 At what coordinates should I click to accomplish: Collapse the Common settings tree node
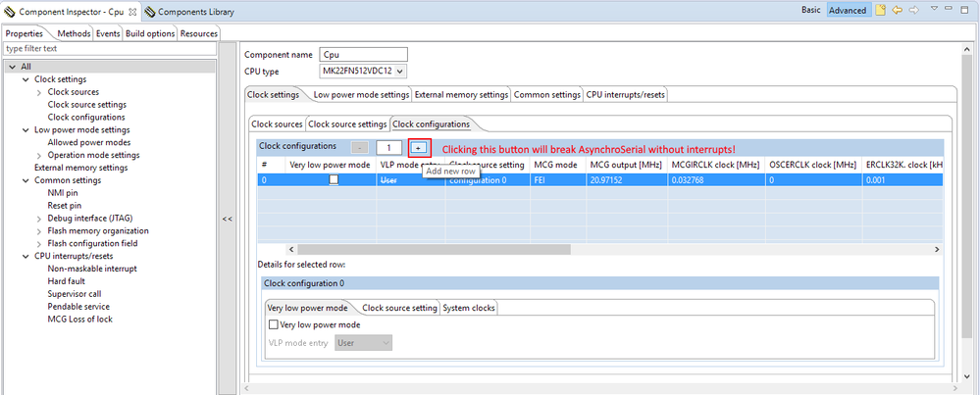click(x=26, y=180)
